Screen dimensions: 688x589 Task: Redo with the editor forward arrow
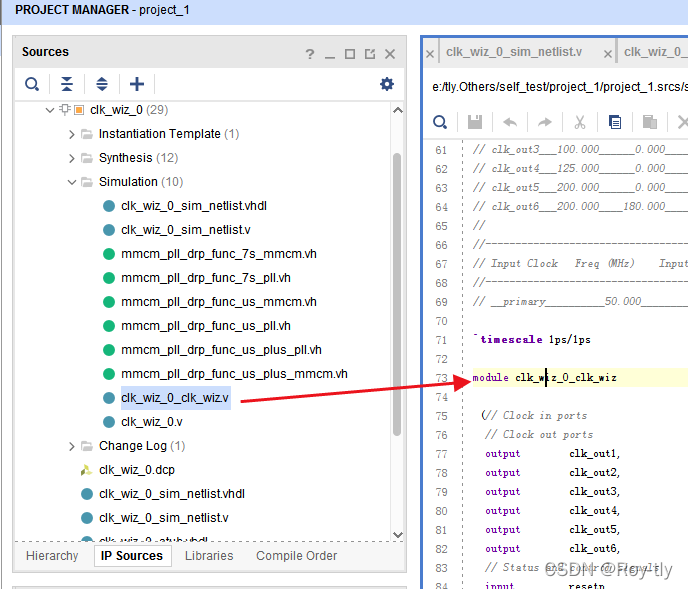pos(545,122)
